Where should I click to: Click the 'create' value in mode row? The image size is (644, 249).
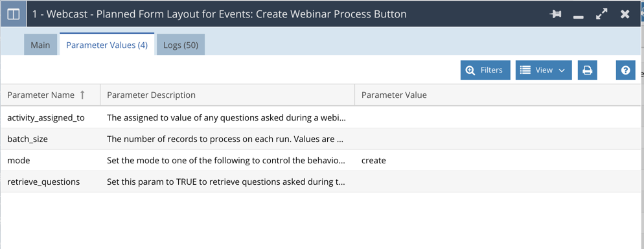point(373,161)
